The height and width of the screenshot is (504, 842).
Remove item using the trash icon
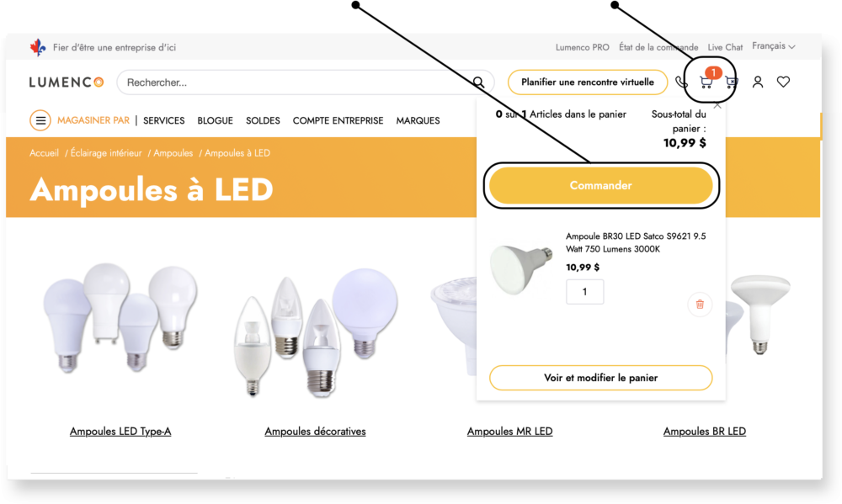pyautogui.click(x=700, y=305)
